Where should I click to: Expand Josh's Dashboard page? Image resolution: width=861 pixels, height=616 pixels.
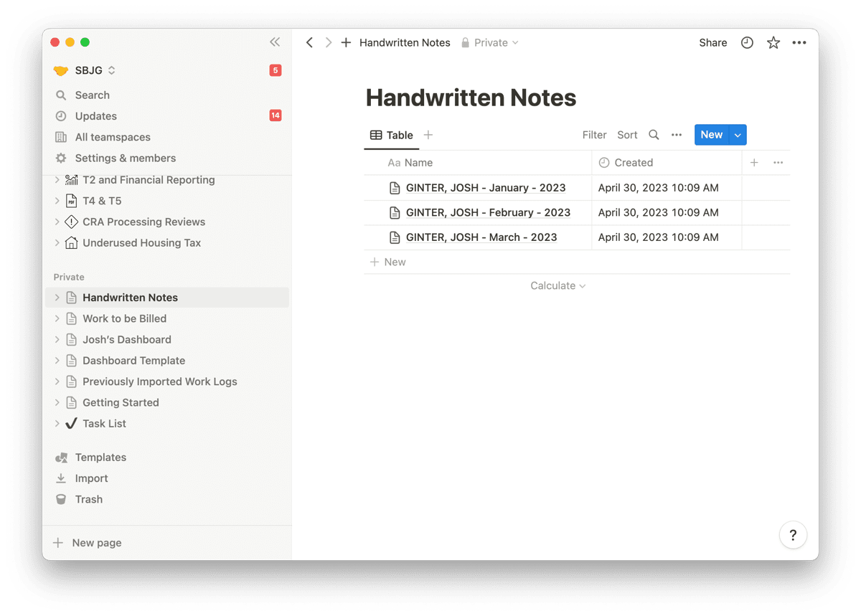(57, 339)
